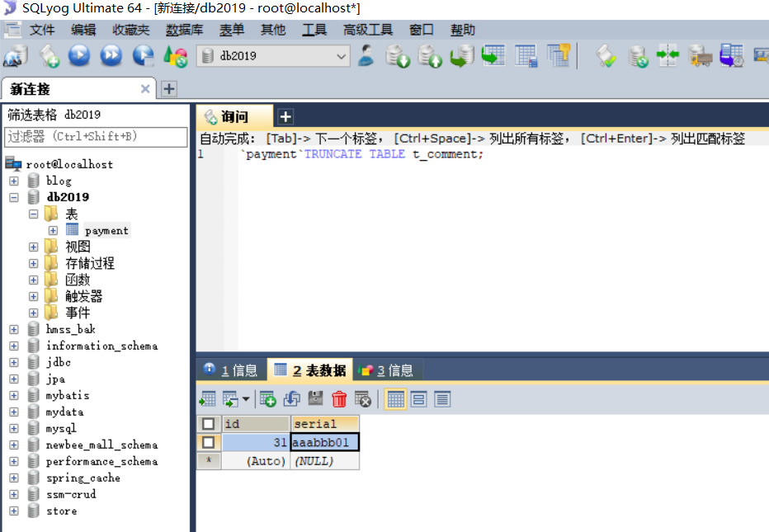Switch to form view icon
Viewport: 769px width, 532px height.
pos(419,399)
